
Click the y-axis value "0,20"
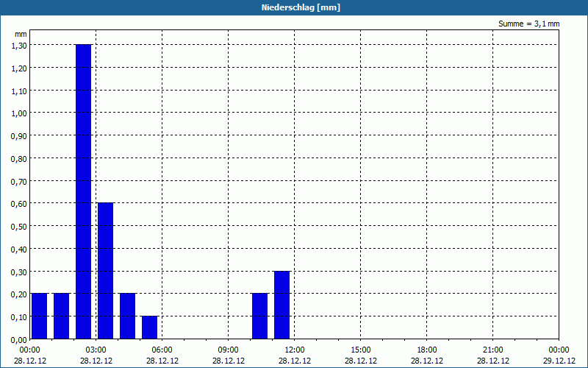pyautogui.click(x=19, y=294)
